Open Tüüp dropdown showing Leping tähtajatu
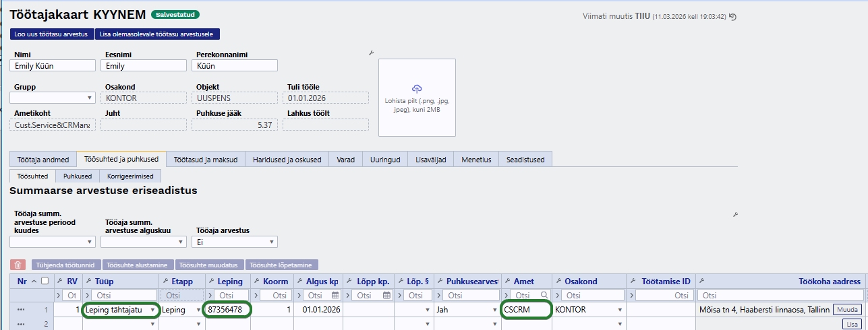Image resolution: width=868 pixels, height=330 pixels. point(153,310)
